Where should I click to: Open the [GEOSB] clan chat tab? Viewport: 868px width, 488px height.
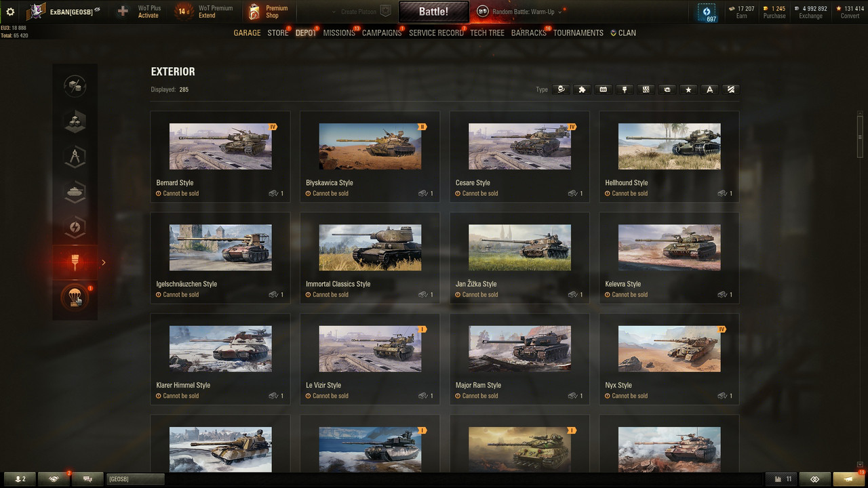coord(135,479)
